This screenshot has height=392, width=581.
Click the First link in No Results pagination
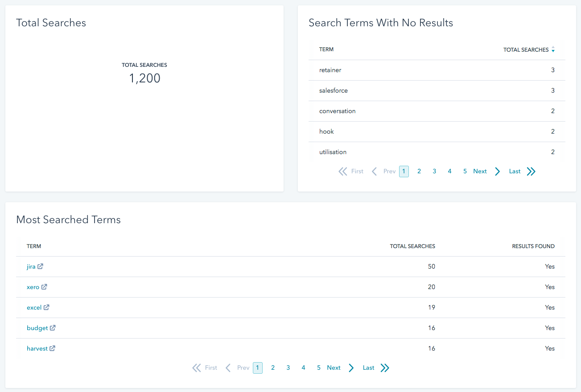(x=357, y=171)
